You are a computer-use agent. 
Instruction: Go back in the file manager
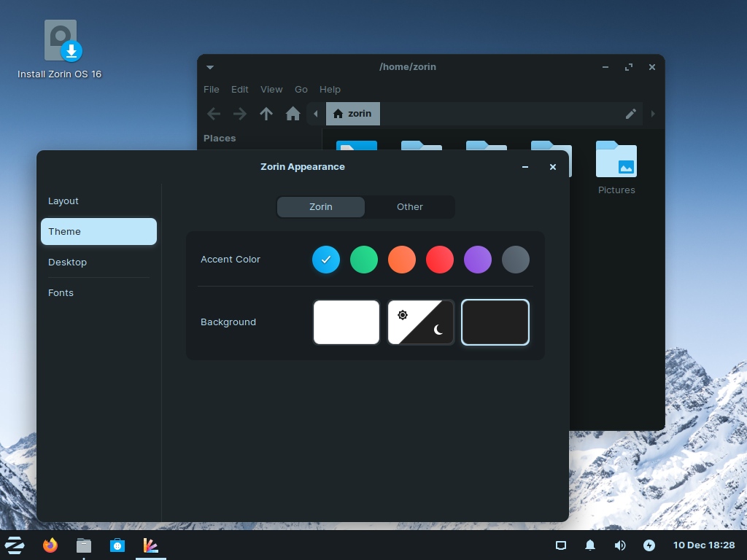pyautogui.click(x=214, y=114)
